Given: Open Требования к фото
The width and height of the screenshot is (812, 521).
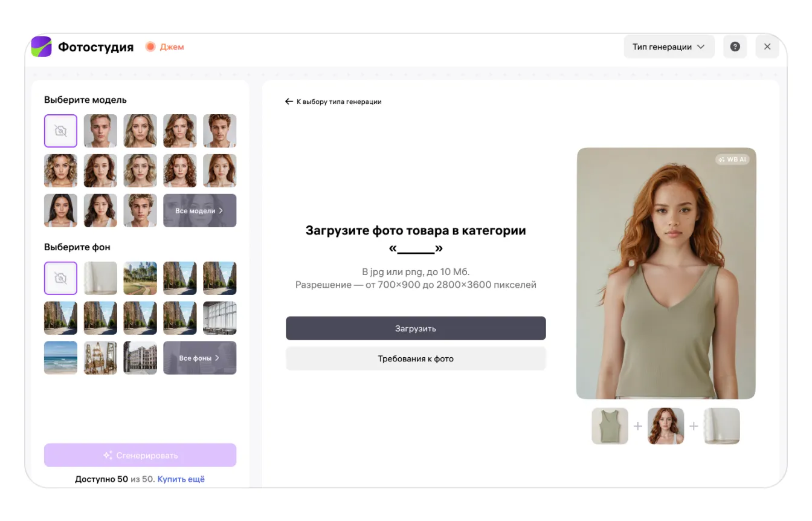Looking at the screenshot, I should (x=416, y=358).
